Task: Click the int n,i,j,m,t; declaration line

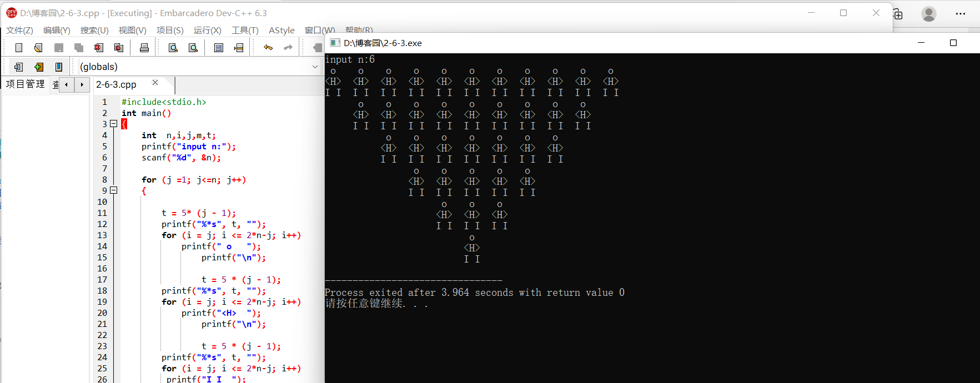Action: 179,135
